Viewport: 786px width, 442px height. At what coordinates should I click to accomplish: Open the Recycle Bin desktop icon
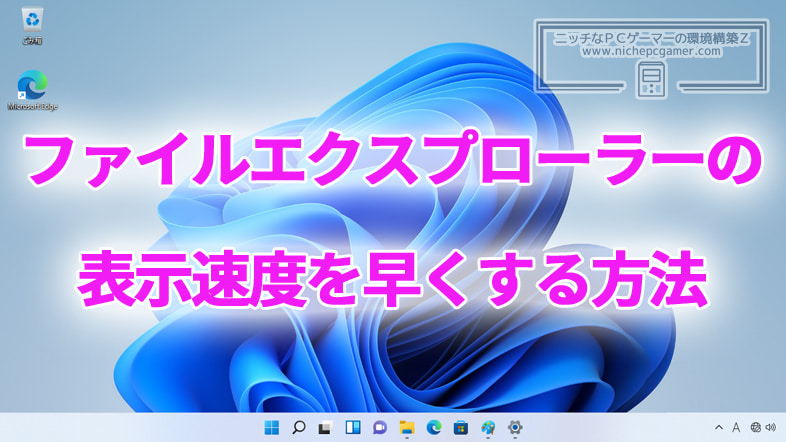click(33, 26)
